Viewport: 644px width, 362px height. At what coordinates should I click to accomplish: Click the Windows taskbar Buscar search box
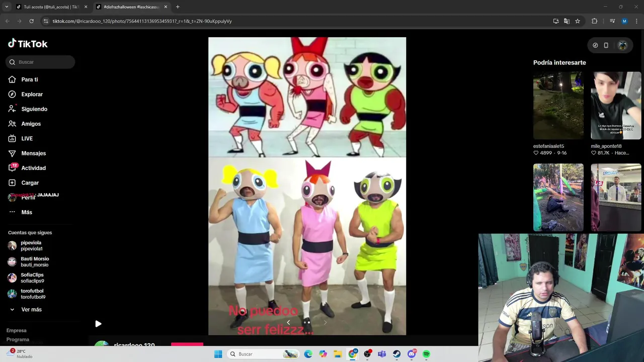coord(263,354)
